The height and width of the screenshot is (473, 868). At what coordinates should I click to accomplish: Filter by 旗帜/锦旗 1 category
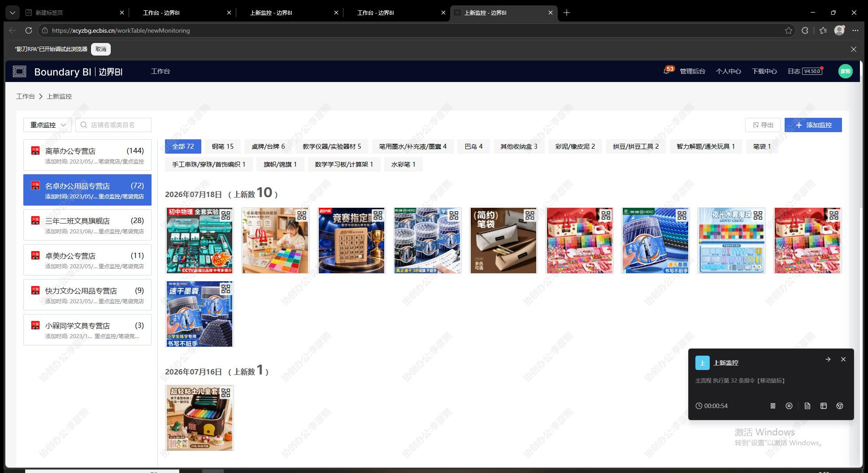[x=280, y=164]
